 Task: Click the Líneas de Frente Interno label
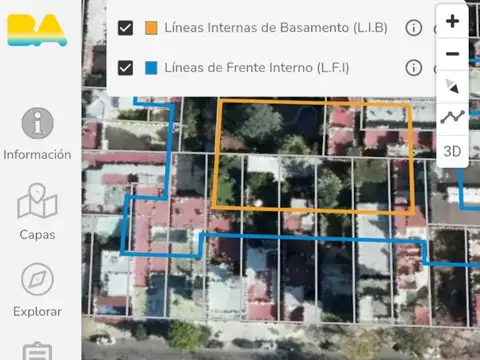pyautogui.click(x=257, y=68)
